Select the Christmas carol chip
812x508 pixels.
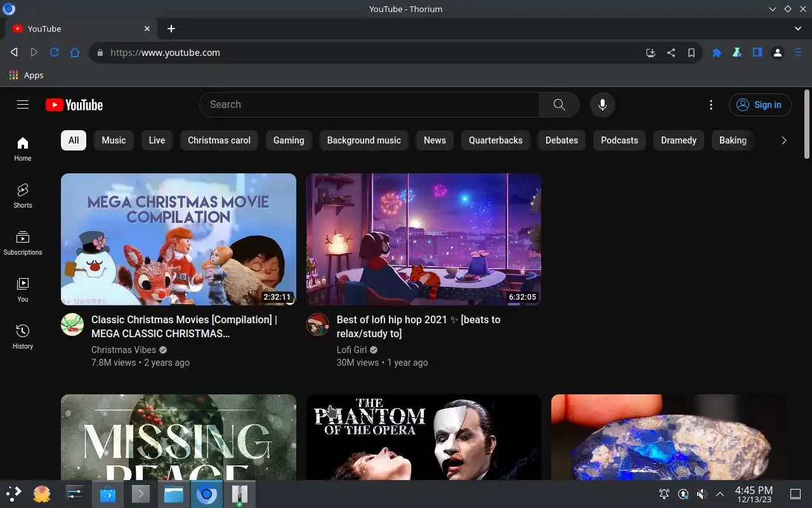(x=219, y=140)
